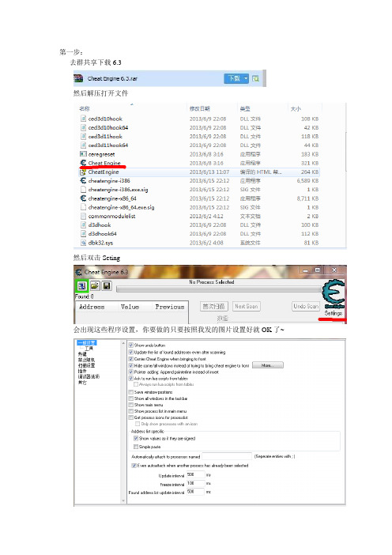Click the open folder icon in Cheat Engine toolbar

[95, 285]
